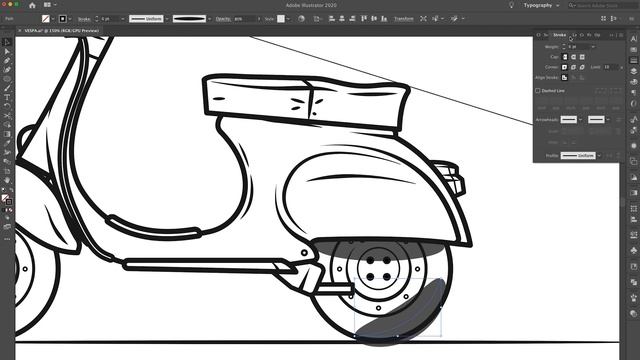Click the Isolate Selected Object icon
This screenshot has height=360, width=640.
tap(423, 19)
